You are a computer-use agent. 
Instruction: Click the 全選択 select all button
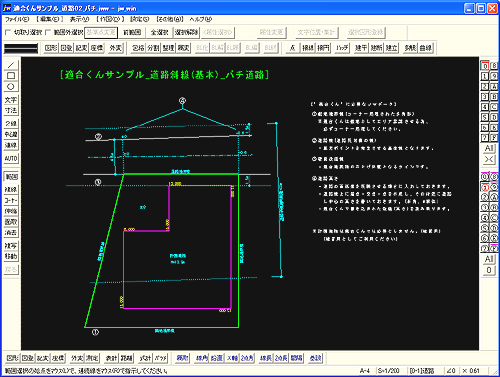159,32
